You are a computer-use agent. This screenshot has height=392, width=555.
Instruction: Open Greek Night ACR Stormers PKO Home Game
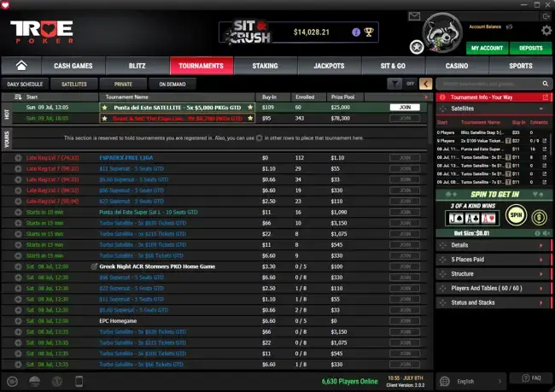pos(157,266)
